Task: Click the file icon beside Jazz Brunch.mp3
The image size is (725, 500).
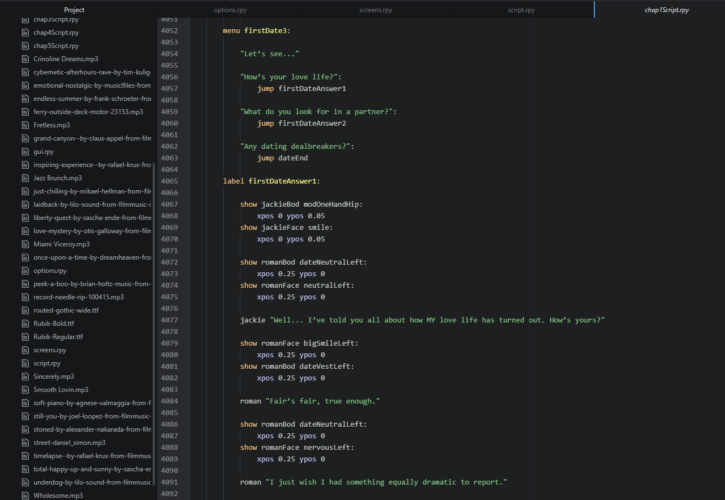Action: [25, 178]
